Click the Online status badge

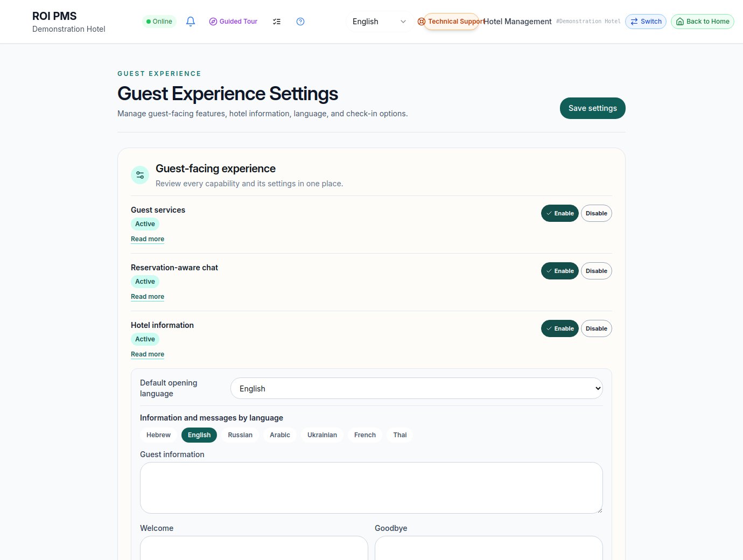coord(159,22)
